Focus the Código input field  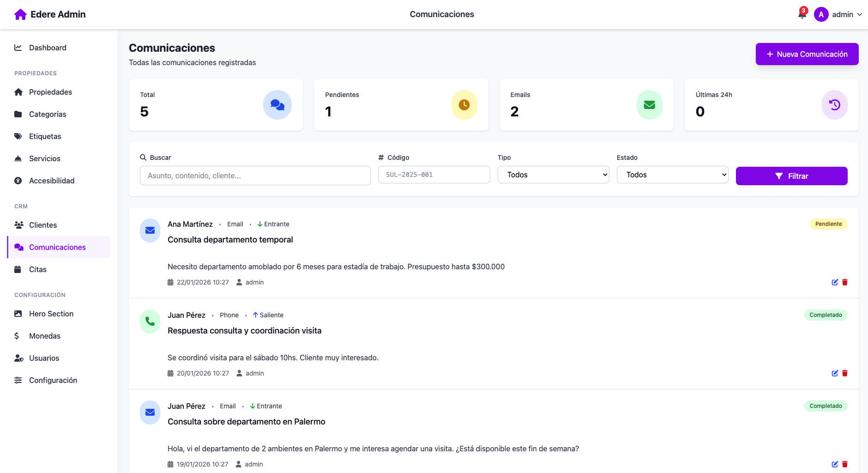pyautogui.click(x=434, y=175)
